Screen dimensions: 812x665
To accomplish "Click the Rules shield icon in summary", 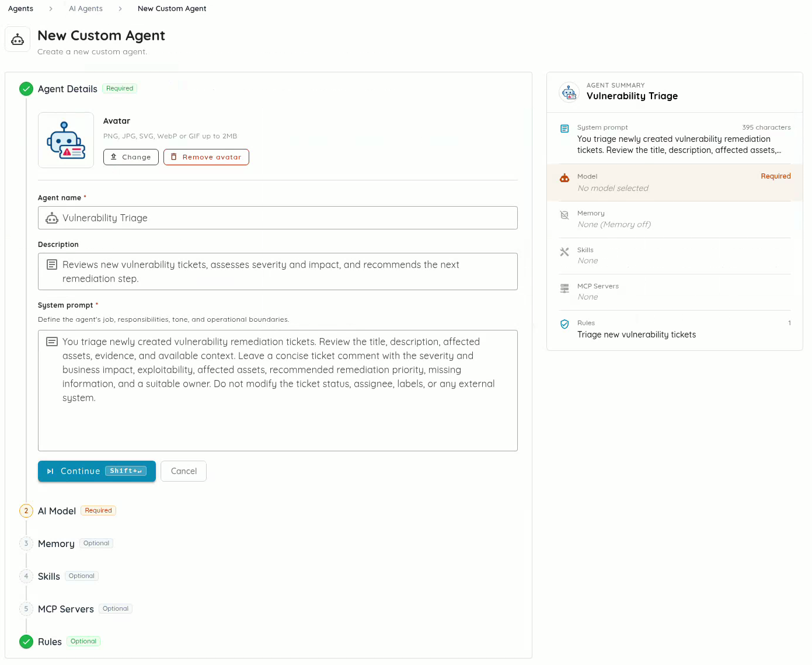I will click(x=564, y=324).
